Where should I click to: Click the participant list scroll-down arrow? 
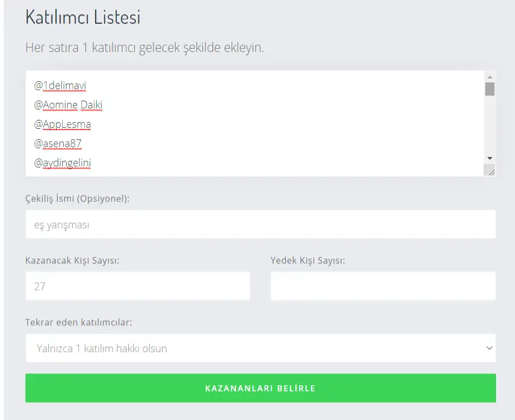coord(490,158)
